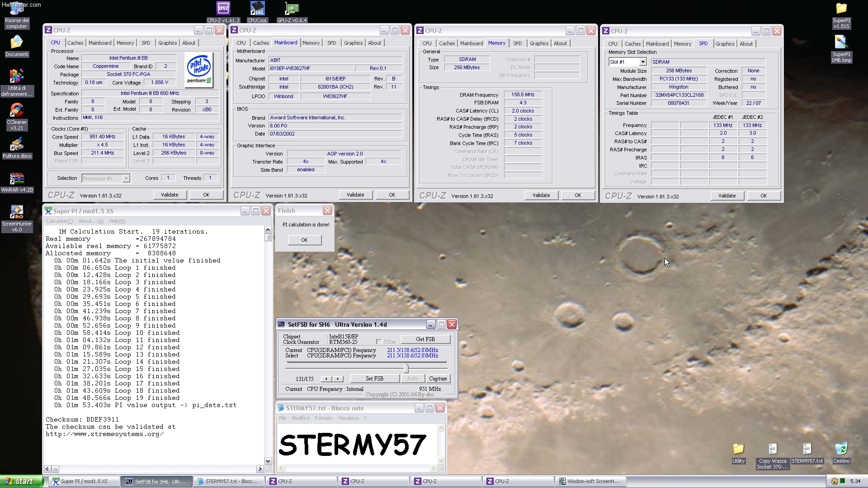Select SPD tab in Memory CPU-Z window
Viewport: 868px width, 488px height.
point(518,43)
